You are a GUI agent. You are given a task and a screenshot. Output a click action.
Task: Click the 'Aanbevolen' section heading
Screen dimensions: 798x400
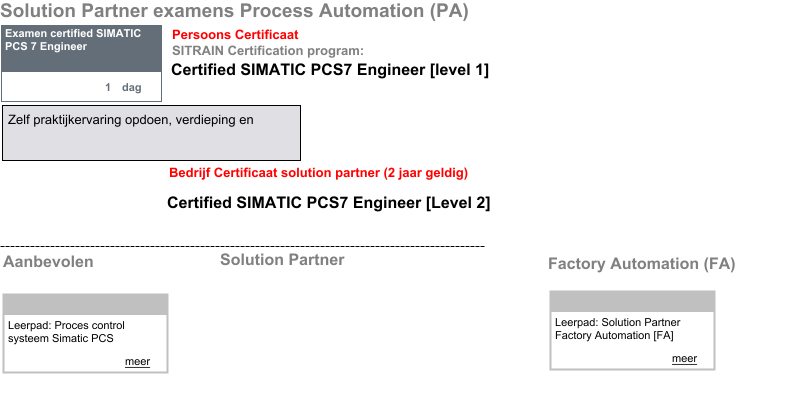[49, 262]
